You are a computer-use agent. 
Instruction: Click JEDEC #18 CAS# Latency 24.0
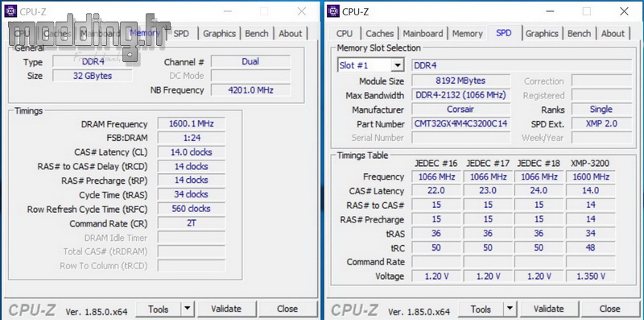click(539, 191)
